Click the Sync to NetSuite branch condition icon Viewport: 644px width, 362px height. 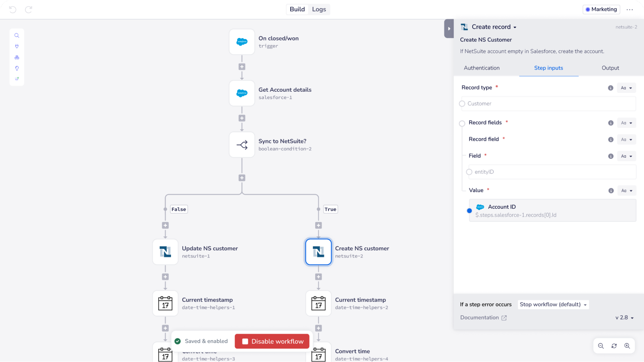coord(242,145)
